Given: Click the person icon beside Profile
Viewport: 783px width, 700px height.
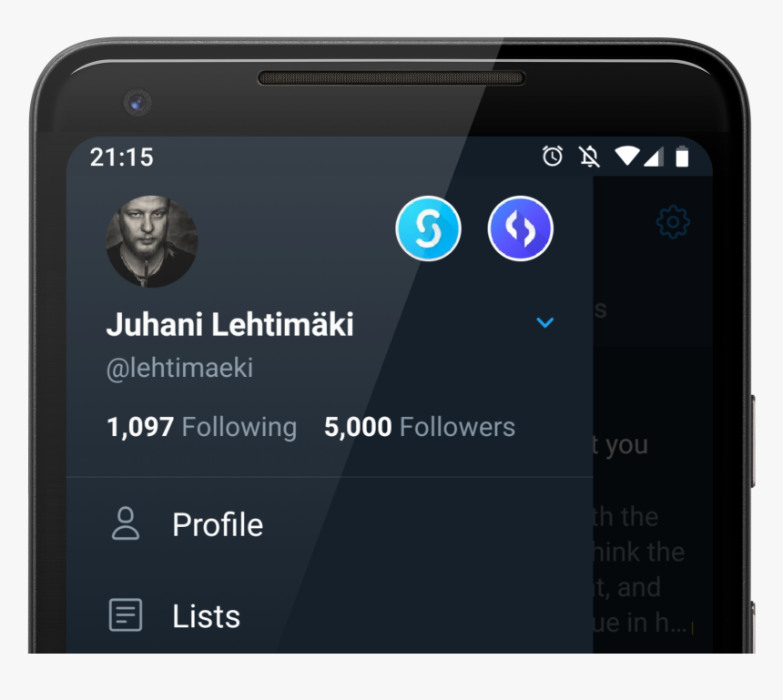Looking at the screenshot, I should pos(126,524).
